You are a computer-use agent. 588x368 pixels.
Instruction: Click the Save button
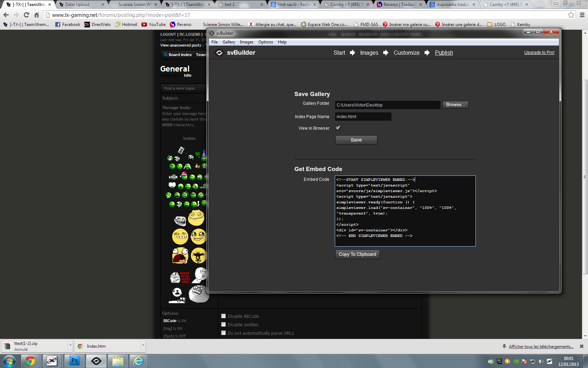pyautogui.click(x=356, y=140)
